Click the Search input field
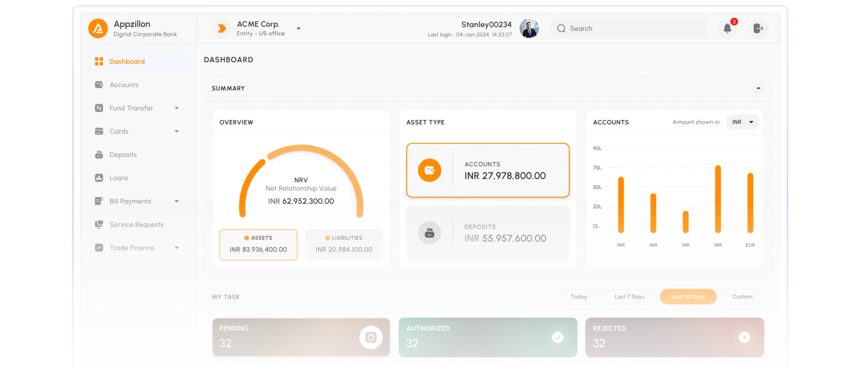The height and width of the screenshot is (367, 868). click(632, 28)
